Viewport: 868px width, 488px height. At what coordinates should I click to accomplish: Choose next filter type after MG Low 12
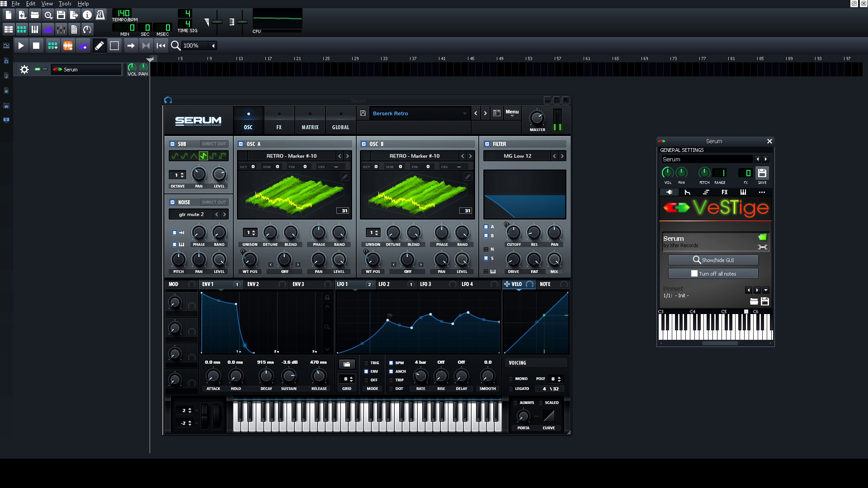(x=562, y=156)
